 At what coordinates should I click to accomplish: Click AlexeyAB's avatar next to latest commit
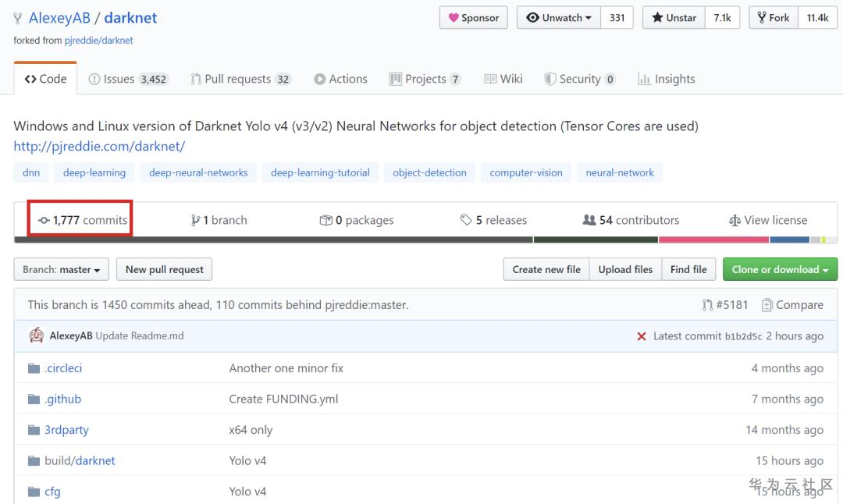point(36,335)
